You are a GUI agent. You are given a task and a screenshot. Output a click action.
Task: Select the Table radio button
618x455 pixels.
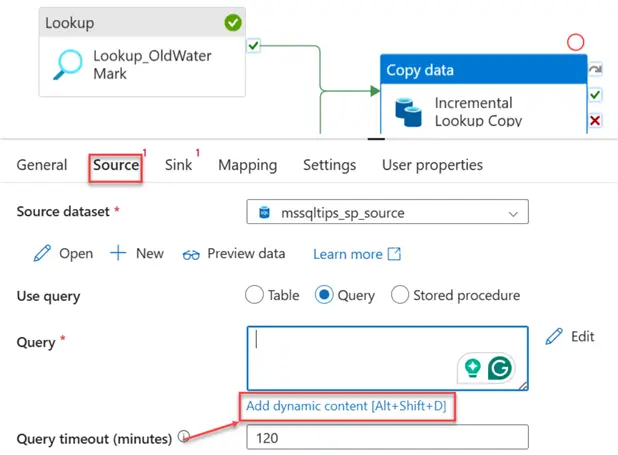254,295
